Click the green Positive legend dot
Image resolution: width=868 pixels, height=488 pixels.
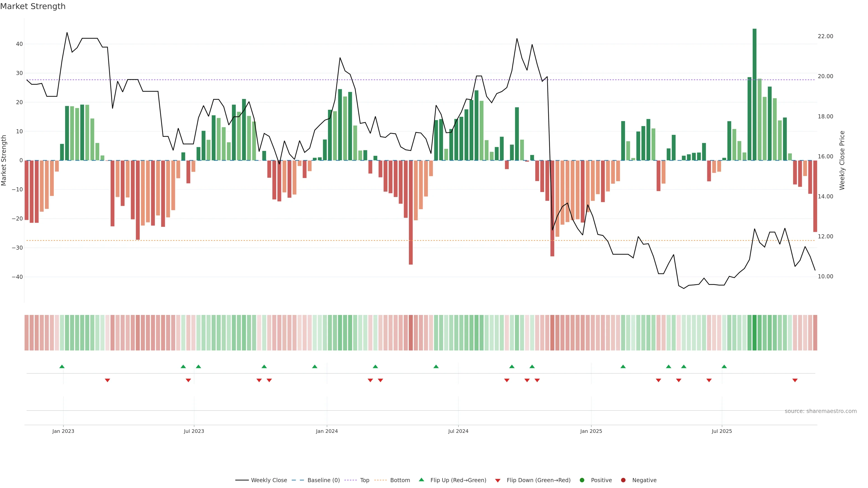pos(582,480)
